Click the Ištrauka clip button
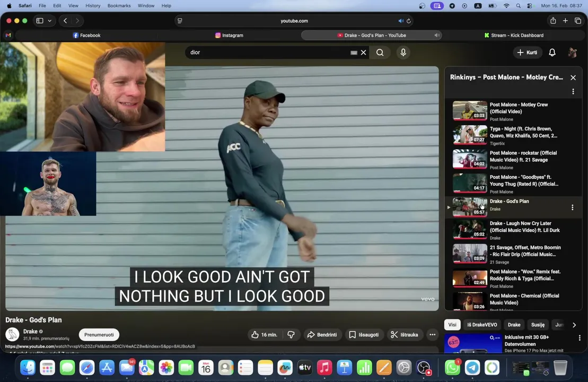Image resolution: width=588 pixels, height=382 pixels. [404, 335]
